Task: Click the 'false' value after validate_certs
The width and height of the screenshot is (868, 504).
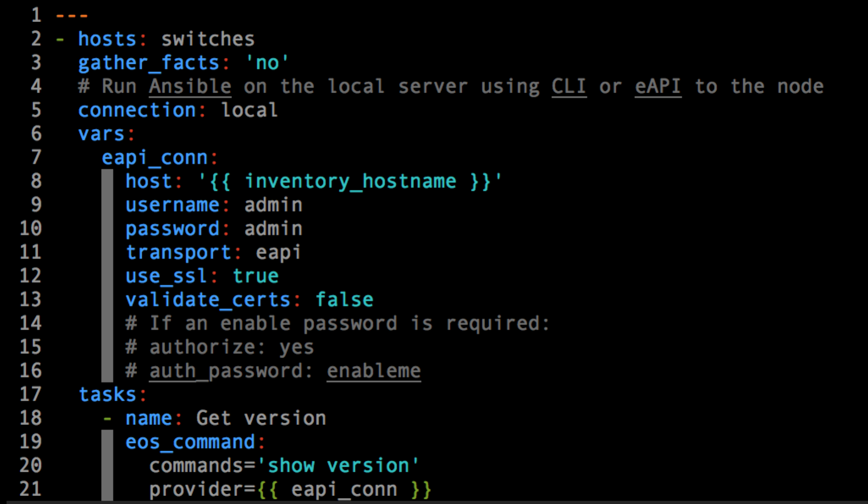Action: pos(344,300)
